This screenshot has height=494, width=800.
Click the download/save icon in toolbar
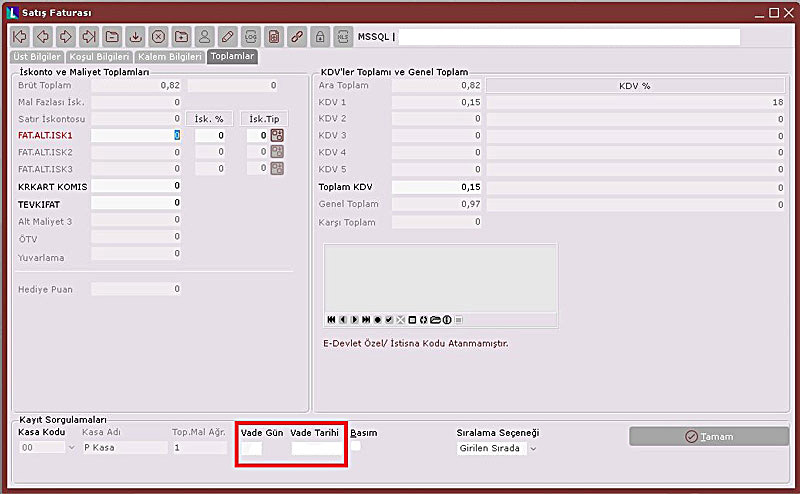click(x=135, y=37)
